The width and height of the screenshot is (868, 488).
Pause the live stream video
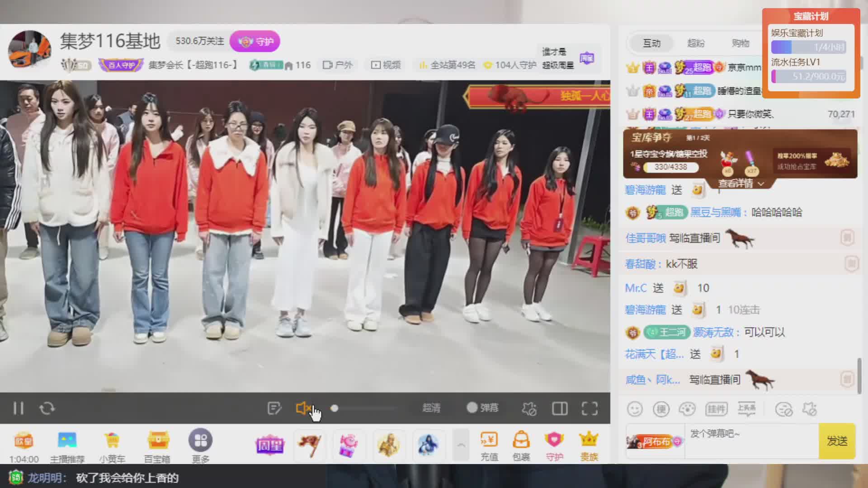pos(18,408)
